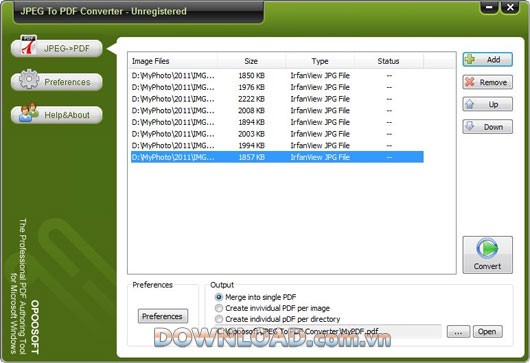Click the gear icon beside the sidebar Preferences tab
530x363 pixels.
pos(29,79)
